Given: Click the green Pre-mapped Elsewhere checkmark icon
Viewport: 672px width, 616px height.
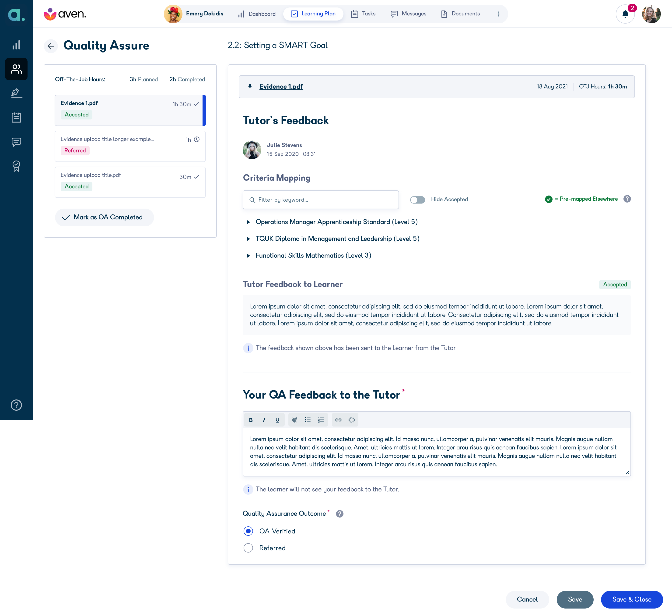Looking at the screenshot, I should [549, 199].
